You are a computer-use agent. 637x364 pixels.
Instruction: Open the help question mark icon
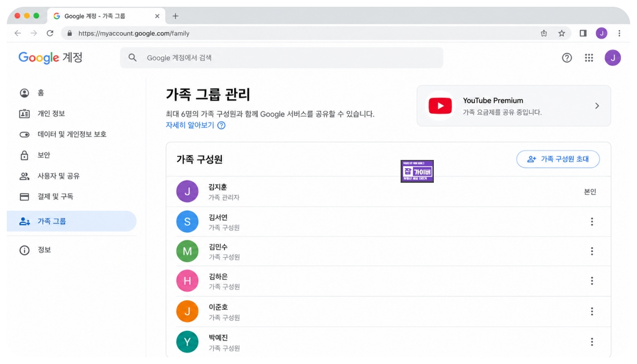click(567, 58)
